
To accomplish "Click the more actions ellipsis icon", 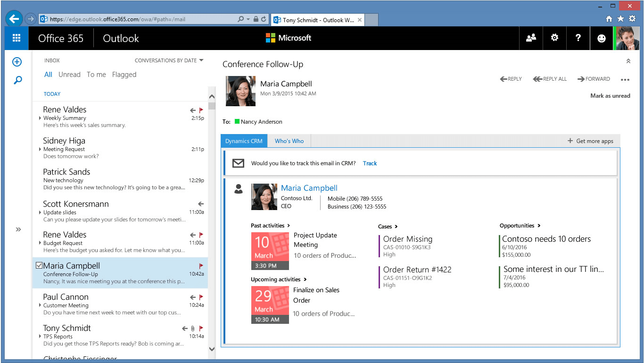I will coord(625,80).
